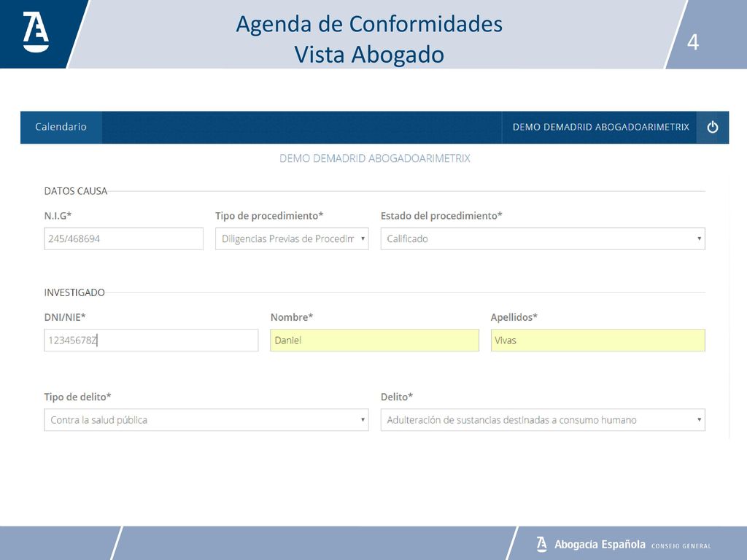Image resolution: width=747 pixels, height=560 pixels.
Task: Open the Delito dropdown
Action: coord(543,420)
